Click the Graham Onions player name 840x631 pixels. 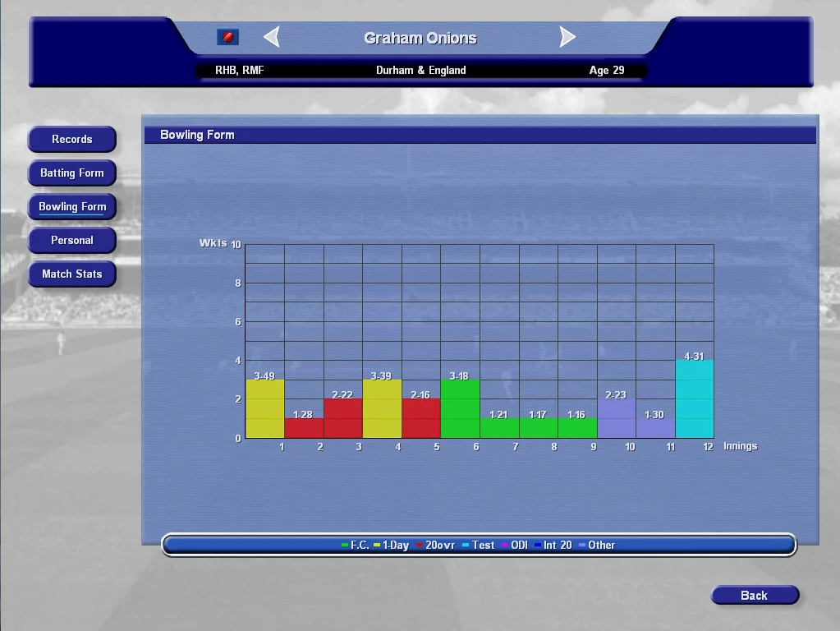coord(420,38)
